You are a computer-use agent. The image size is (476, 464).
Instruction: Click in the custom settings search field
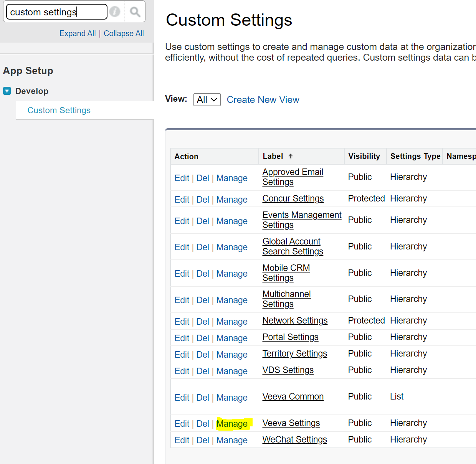56,12
